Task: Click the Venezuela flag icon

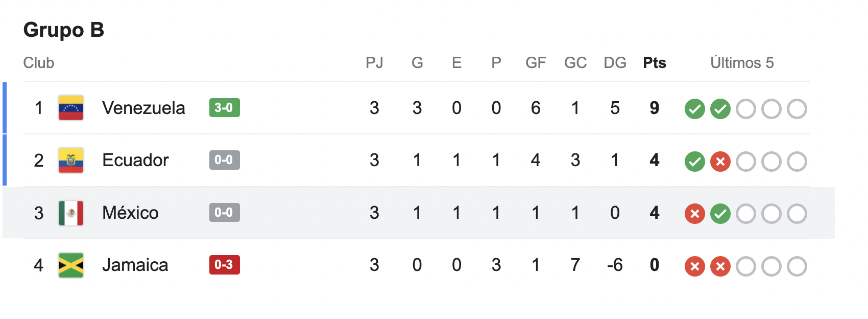Action: pyautogui.click(x=71, y=108)
